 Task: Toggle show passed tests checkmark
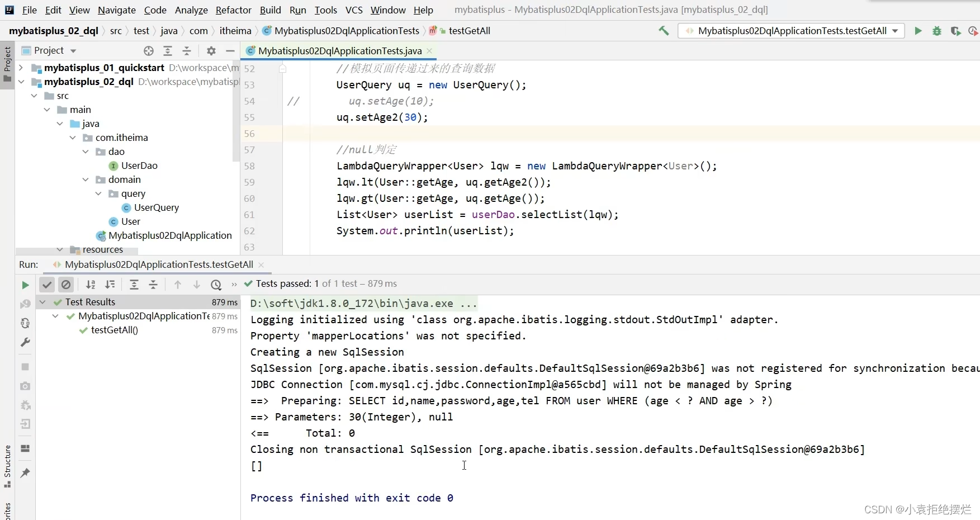pos(47,285)
